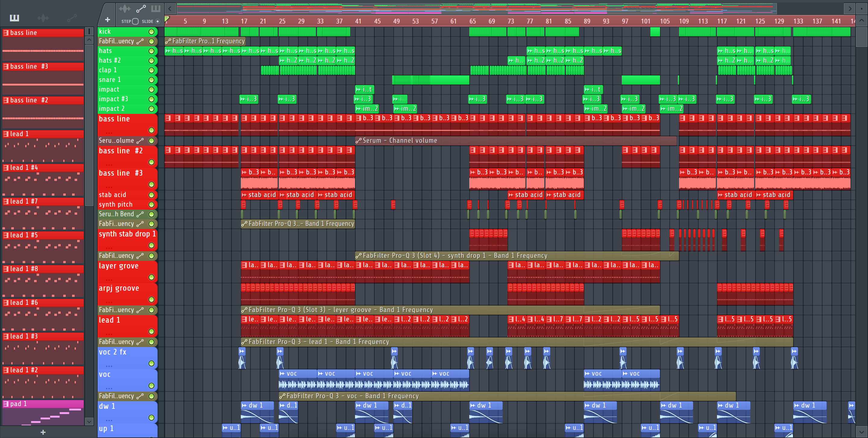The height and width of the screenshot is (438, 868).
Task: Click the automation icon on the FabFil..uency track below kick
Action: (140, 41)
